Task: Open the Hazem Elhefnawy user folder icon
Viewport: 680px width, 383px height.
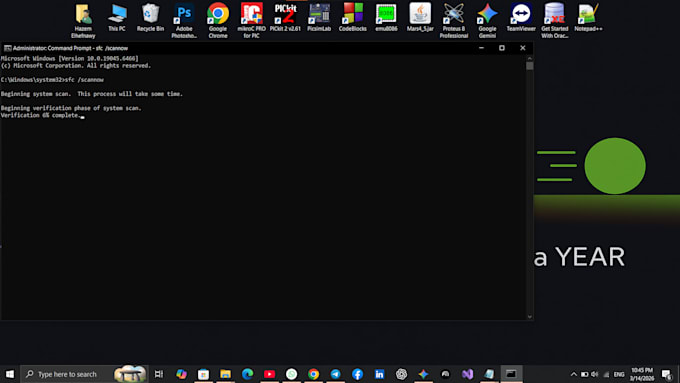Action: coord(83,20)
